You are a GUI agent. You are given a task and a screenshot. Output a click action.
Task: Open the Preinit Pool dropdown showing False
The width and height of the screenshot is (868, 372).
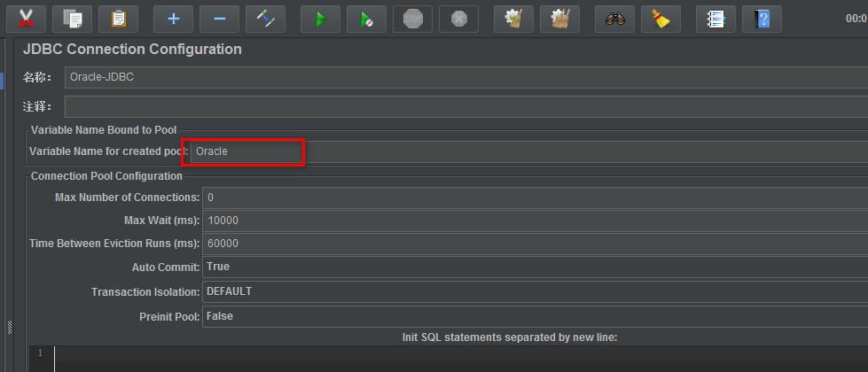point(536,316)
